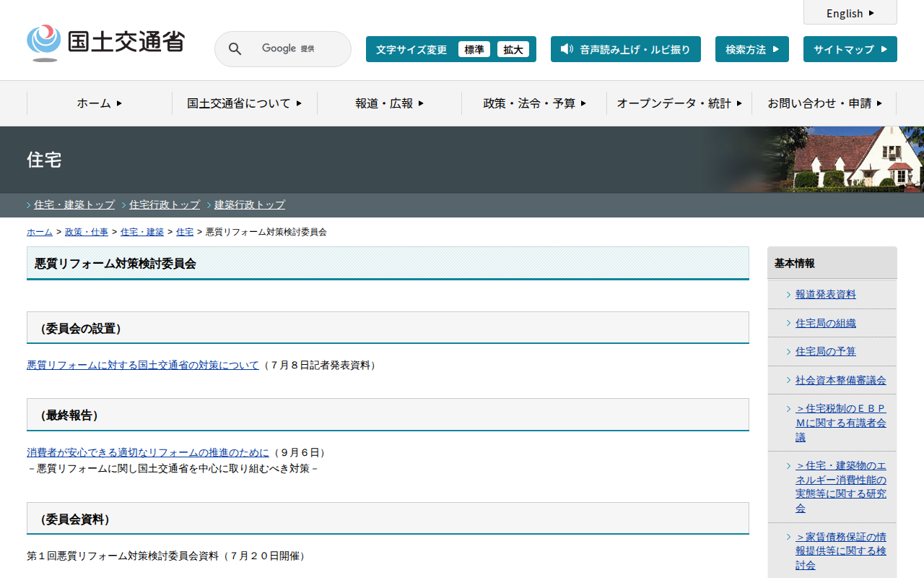The height and width of the screenshot is (578, 924).
Task: Click the chevron beside 報道発表資料
Action: (x=788, y=295)
